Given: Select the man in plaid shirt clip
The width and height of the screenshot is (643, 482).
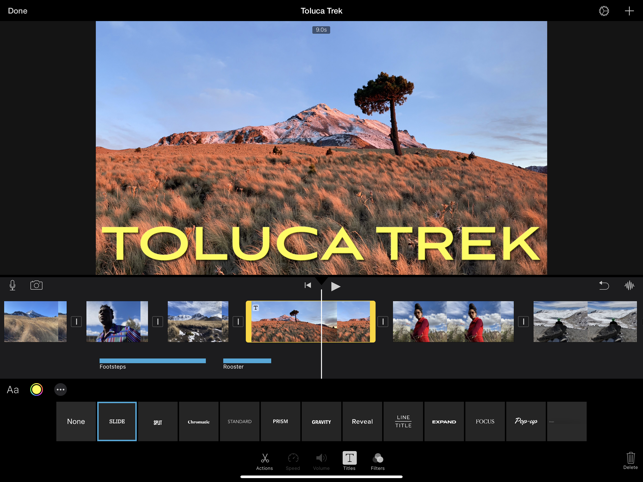Looking at the screenshot, I should 117,322.
